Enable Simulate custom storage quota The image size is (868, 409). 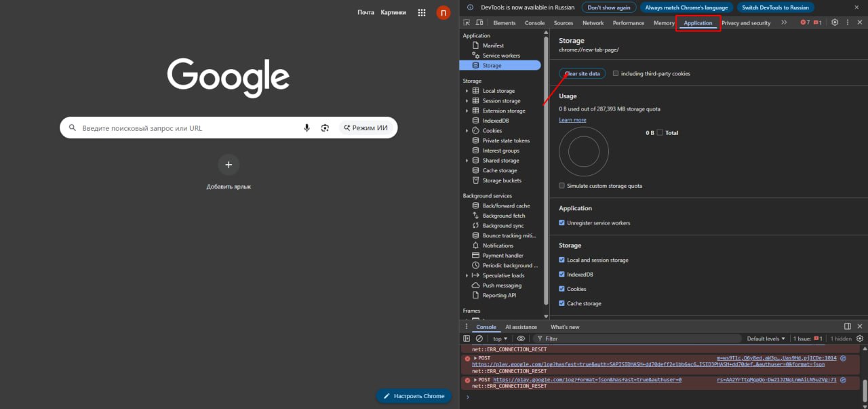[x=561, y=186]
